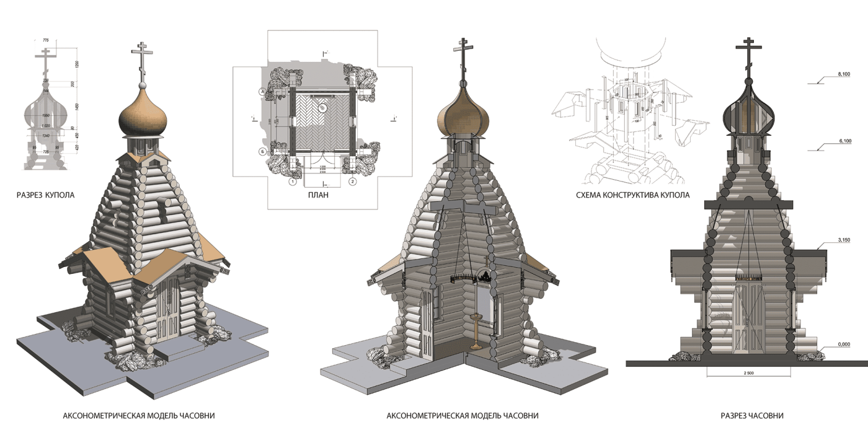Select grid axis bubble 2 below the plan
The image size is (868, 430).
pyautogui.click(x=352, y=182)
